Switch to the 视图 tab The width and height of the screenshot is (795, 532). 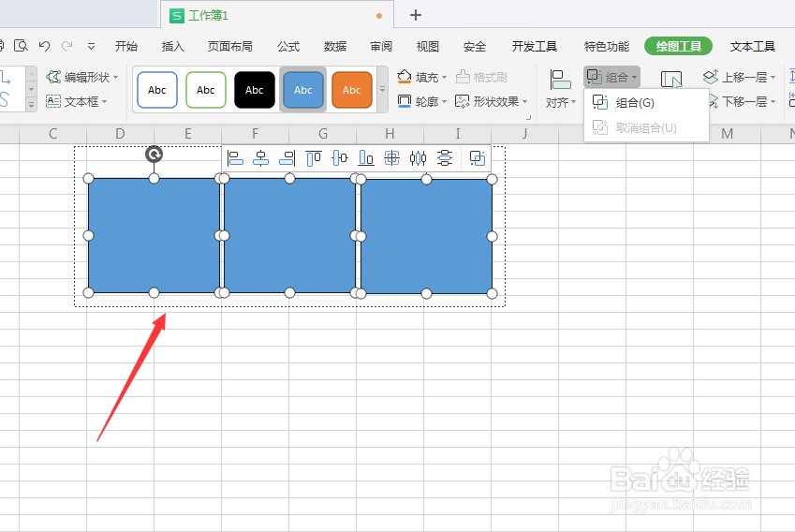coord(427,46)
